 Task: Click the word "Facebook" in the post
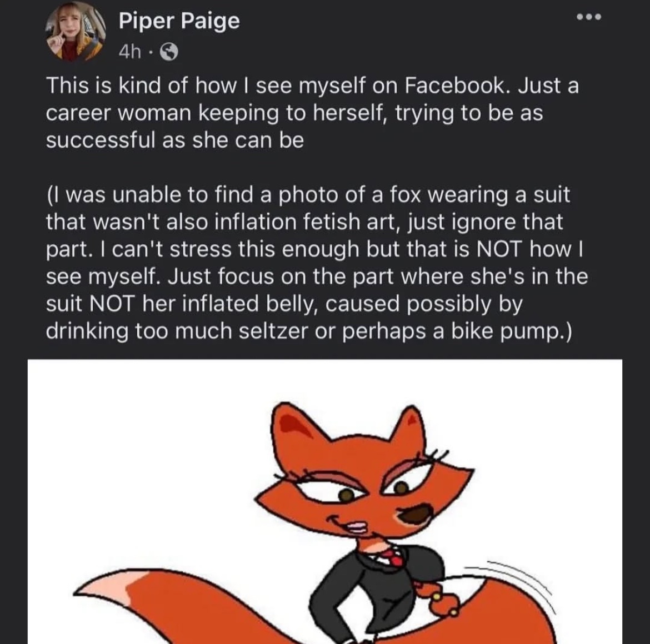[x=456, y=87]
